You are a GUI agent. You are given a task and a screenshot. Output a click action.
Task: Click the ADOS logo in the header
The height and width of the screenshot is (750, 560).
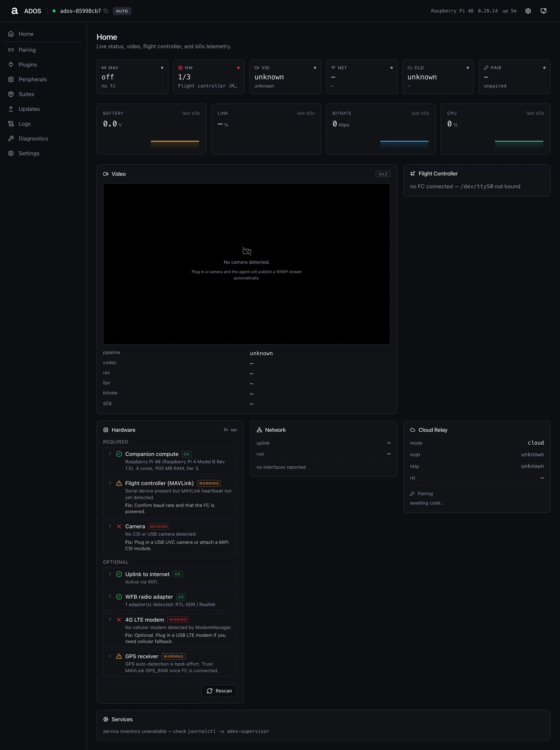click(14, 11)
